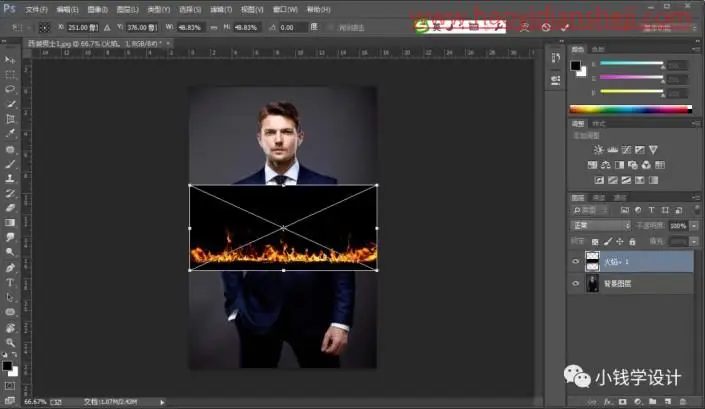Viewport: 705px width, 409px height.
Task: Select the Clone Stamp tool
Action: (x=10, y=178)
